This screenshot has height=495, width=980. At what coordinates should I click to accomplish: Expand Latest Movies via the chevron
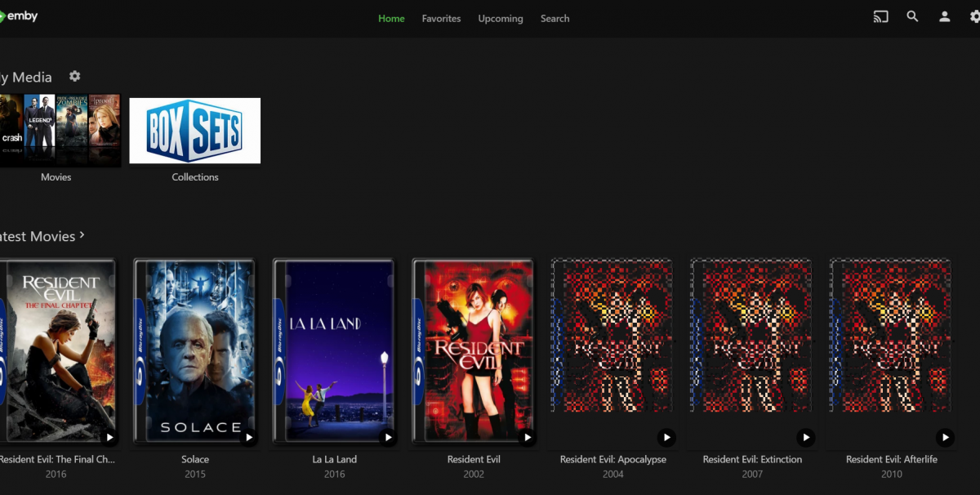(82, 235)
